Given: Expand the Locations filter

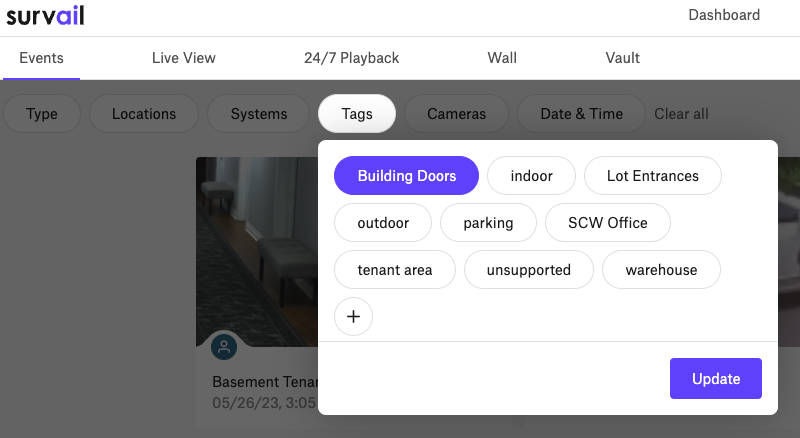Looking at the screenshot, I should click(x=144, y=113).
